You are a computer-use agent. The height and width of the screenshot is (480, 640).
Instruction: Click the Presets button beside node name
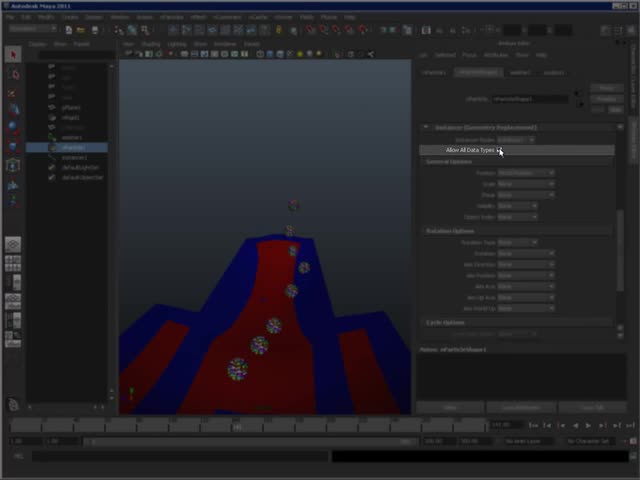click(607, 99)
